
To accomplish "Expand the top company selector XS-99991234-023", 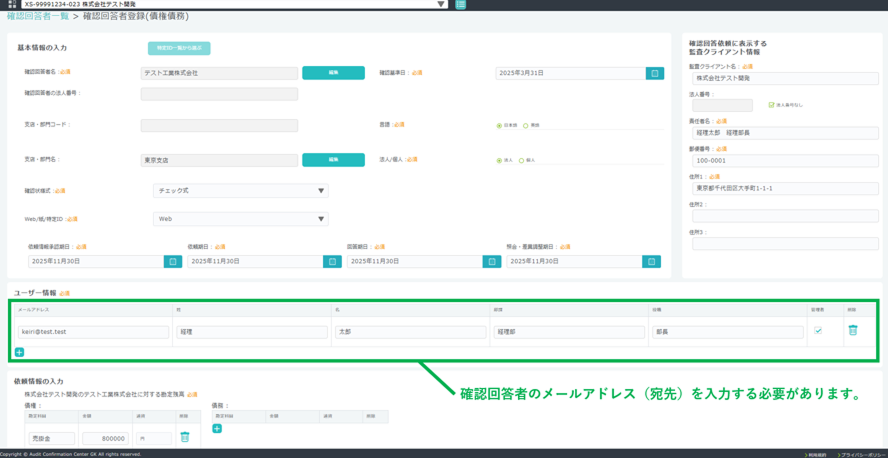I will point(441,5).
